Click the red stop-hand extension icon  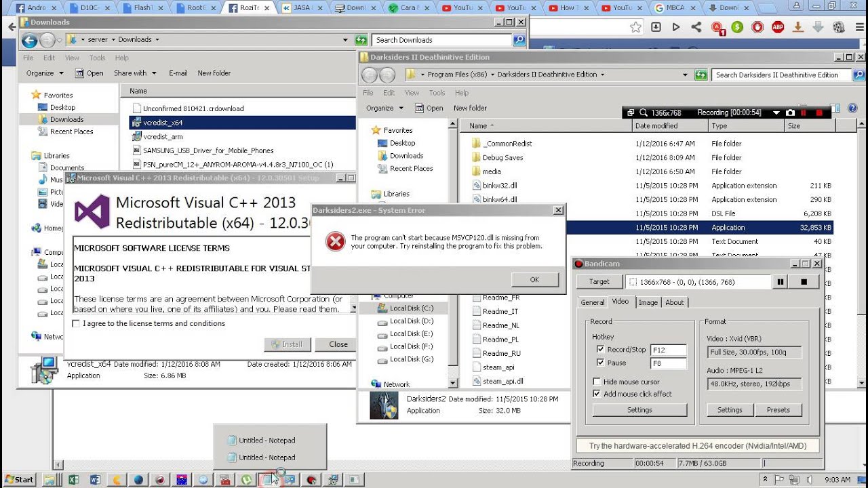coord(757,27)
